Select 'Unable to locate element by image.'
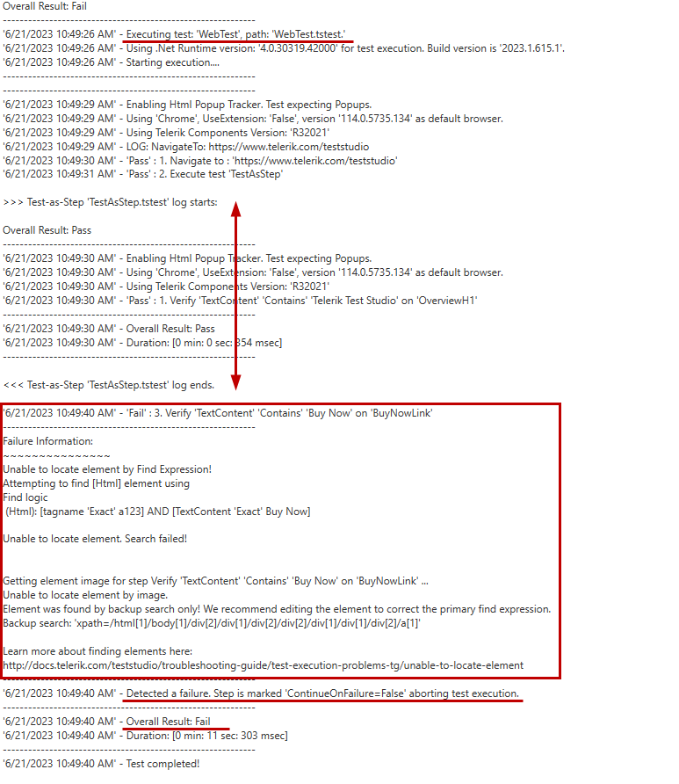The image size is (679, 784). (x=85, y=594)
